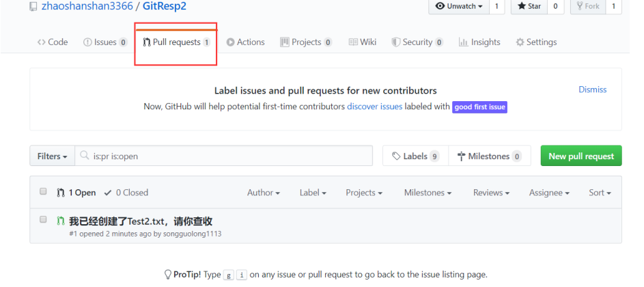Click the green open pull request icon
The height and width of the screenshot is (287, 644).
point(61,221)
